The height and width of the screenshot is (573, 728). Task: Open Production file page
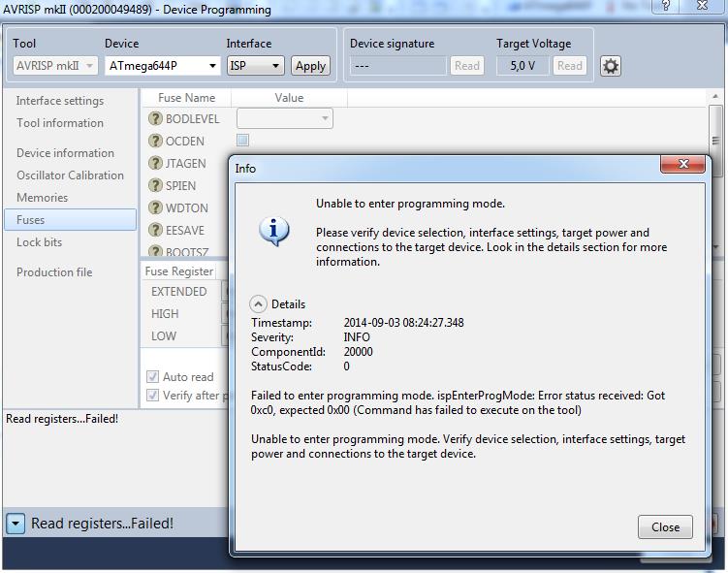click(54, 271)
